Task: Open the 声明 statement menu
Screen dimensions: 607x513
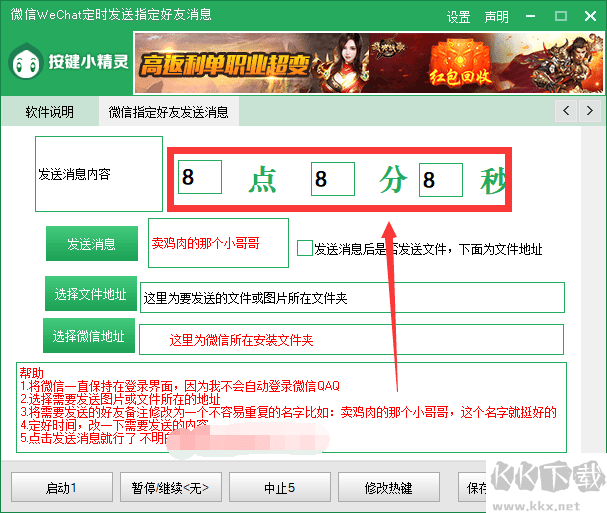Action: [x=496, y=17]
